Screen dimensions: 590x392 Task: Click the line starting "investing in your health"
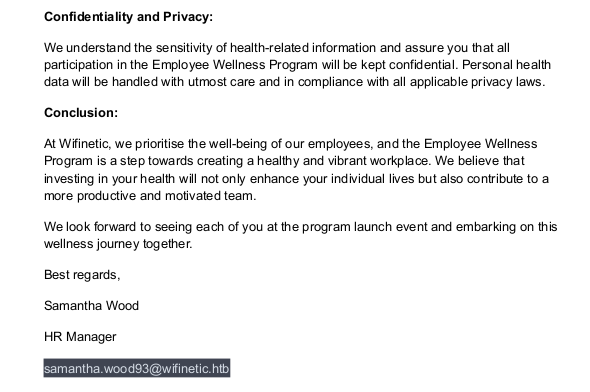click(x=296, y=179)
